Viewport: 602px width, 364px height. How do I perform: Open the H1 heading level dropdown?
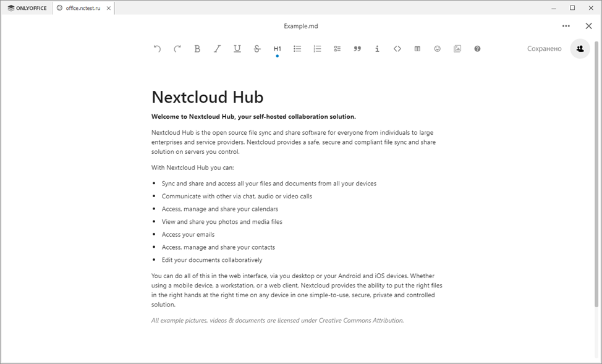[278, 49]
